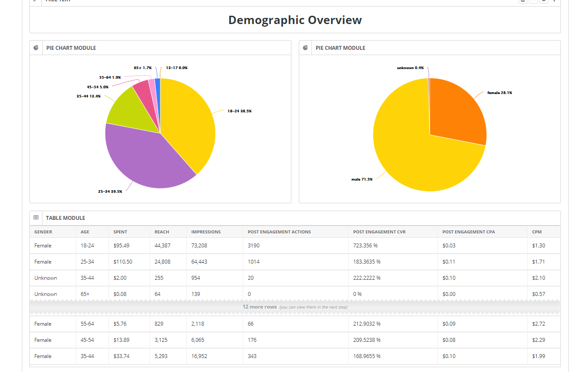Viewport: 588px width, 372px height.
Task: Click the '25-34 39.5%' pie label
Action: click(110, 191)
